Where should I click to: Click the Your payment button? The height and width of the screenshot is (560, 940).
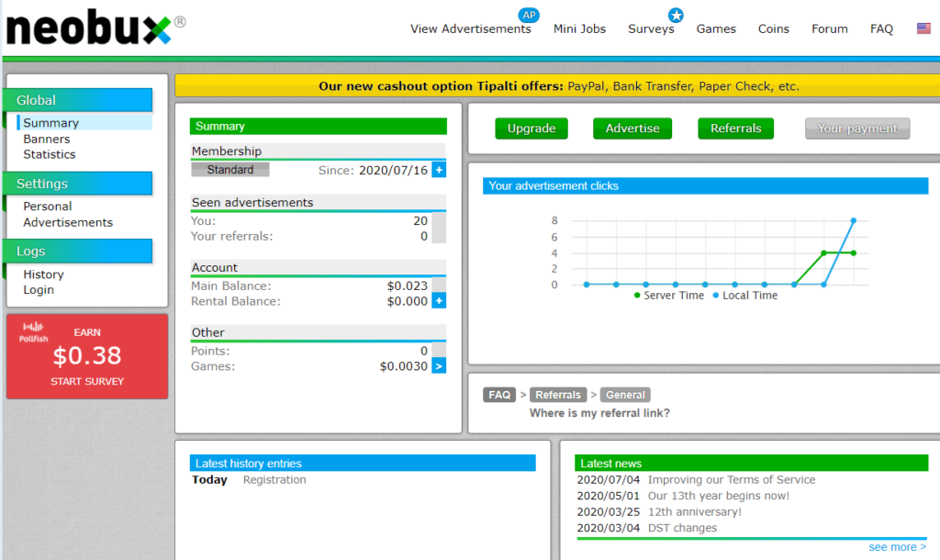[x=857, y=129]
